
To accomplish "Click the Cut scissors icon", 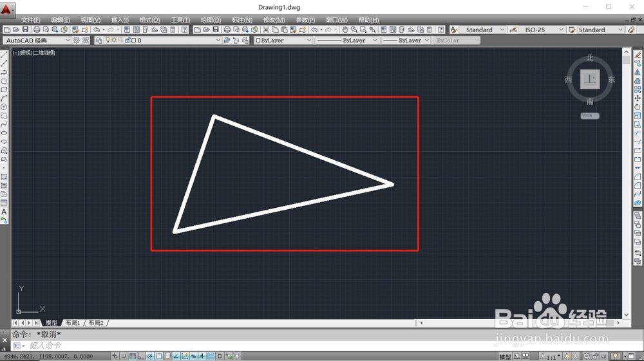I will 266,30.
